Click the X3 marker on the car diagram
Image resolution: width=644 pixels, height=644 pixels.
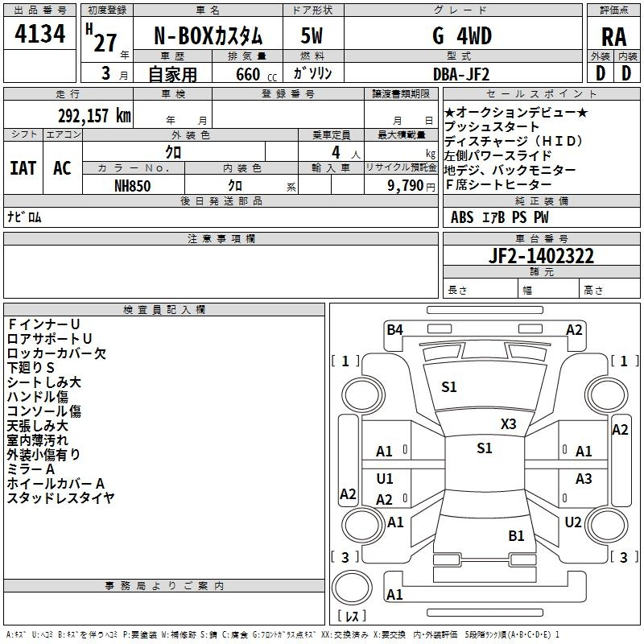pyautogui.click(x=508, y=424)
